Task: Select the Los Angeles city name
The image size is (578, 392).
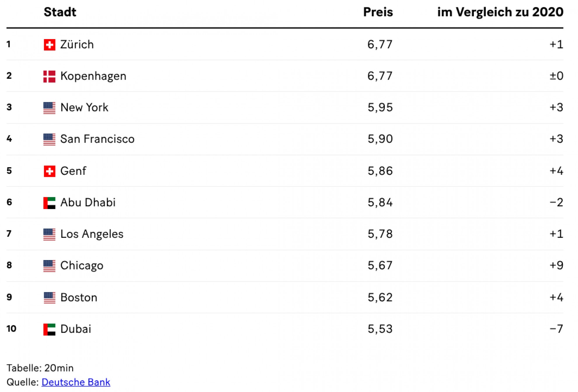Action: [x=92, y=234]
